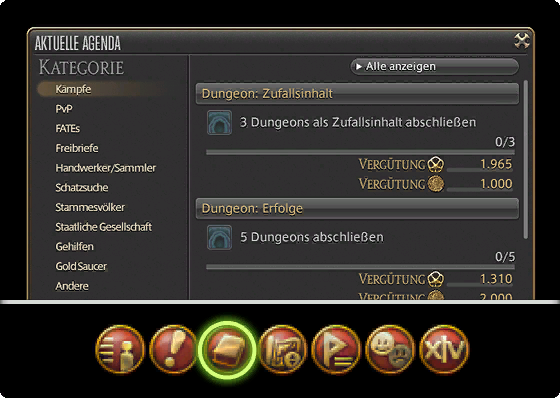Select the Stammesvölker category
This screenshot has height=400, width=560.
(x=90, y=207)
